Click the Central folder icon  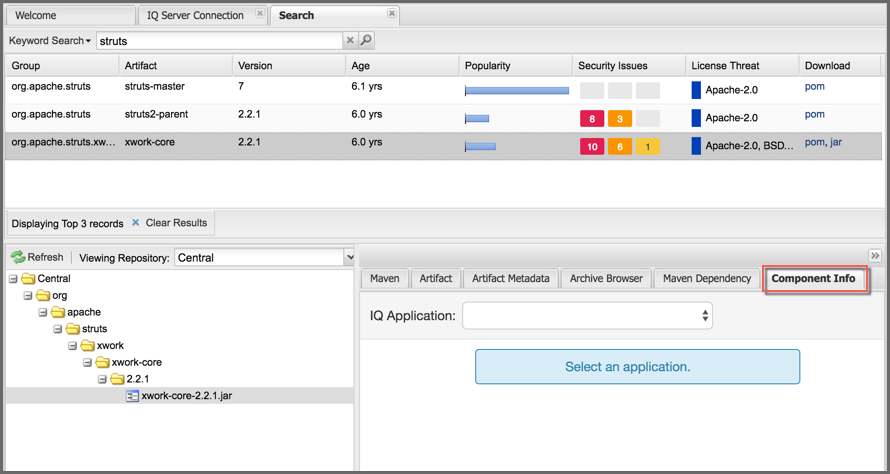click(x=28, y=279)
